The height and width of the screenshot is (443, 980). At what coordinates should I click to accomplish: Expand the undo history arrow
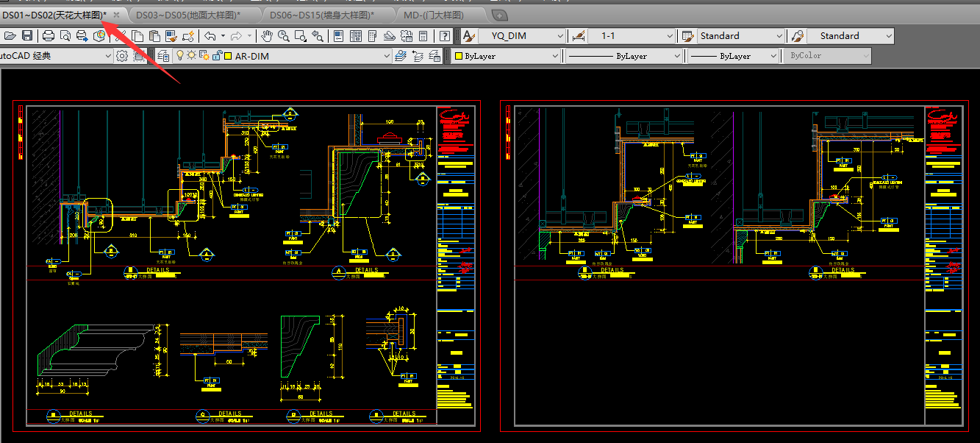click(x=222, y=36)
